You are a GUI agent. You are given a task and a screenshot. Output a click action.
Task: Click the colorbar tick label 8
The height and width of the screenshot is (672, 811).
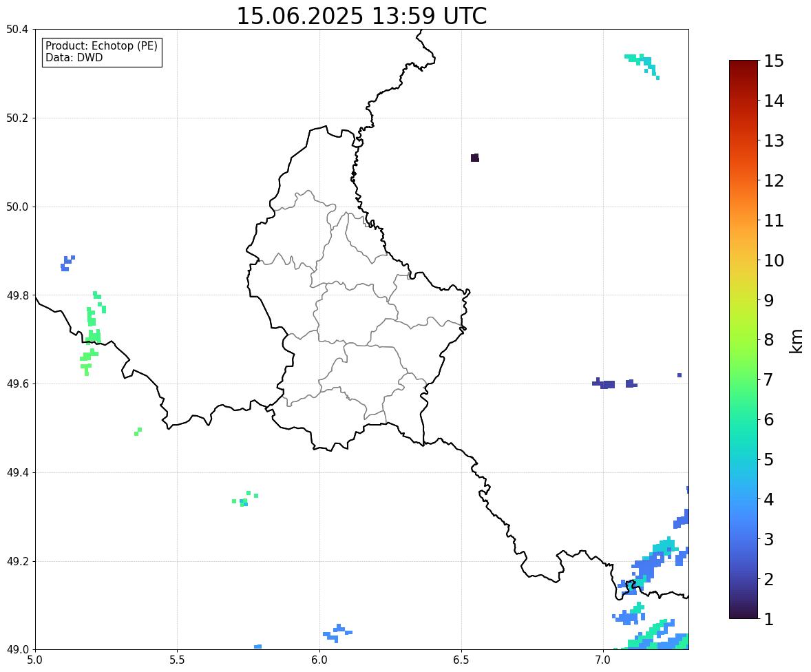pos(769,340)
